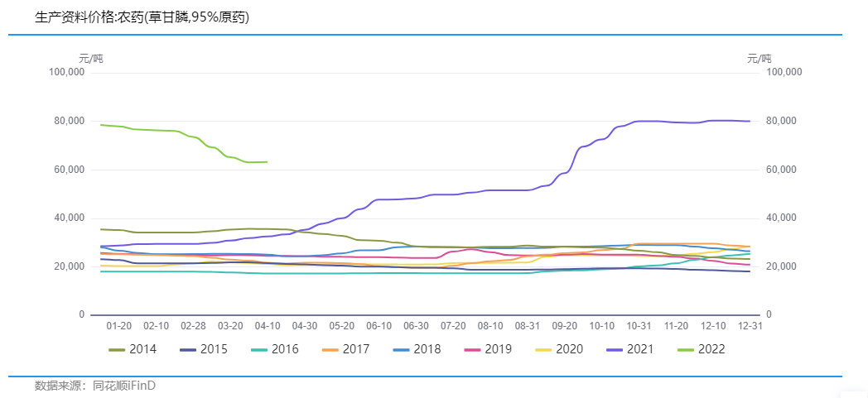Image resolution: width=868 pixels, height=398 pixels.
Task: Click the 08-31 date tick label
Action: click(x=528, y=327)
